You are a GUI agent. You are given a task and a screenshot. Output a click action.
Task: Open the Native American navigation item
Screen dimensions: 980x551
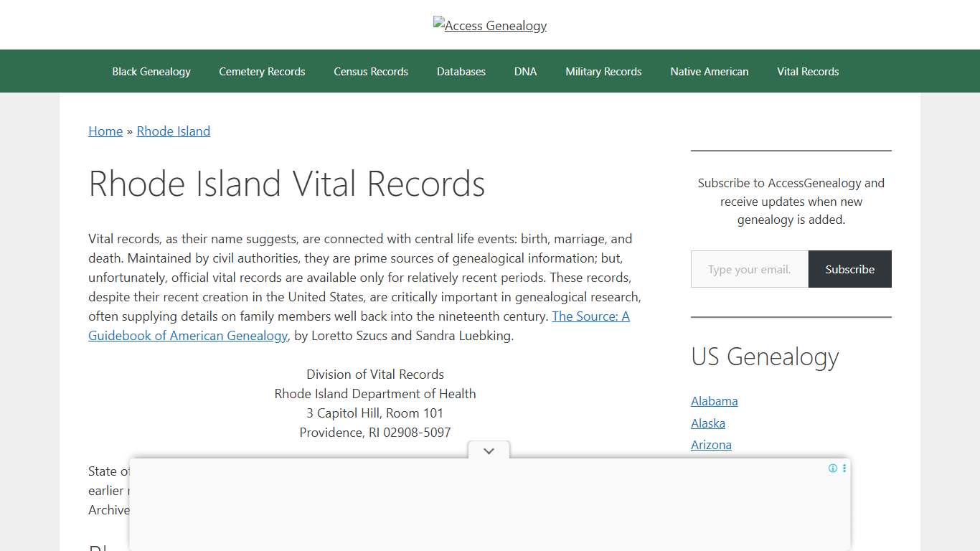tap(709, 71)
